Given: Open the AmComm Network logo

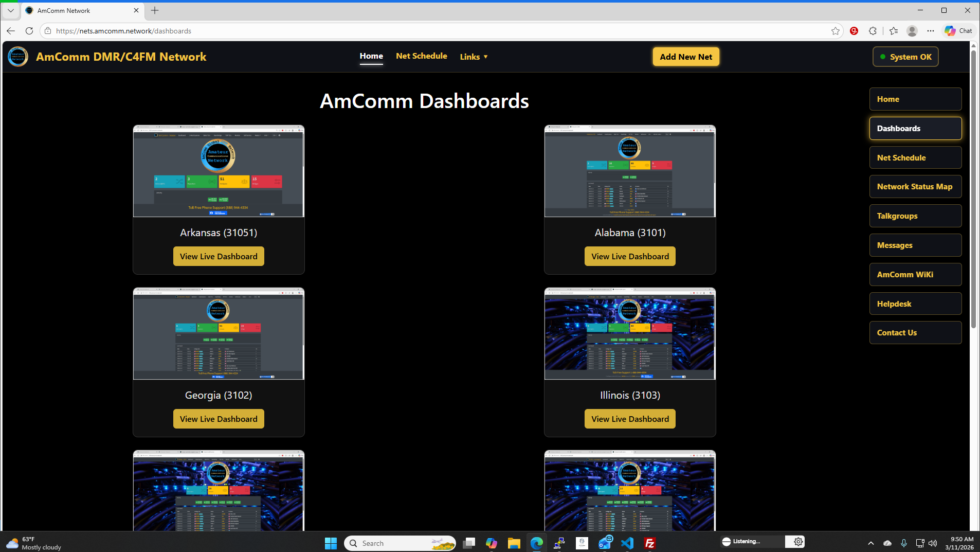Looking at the screenshot, I should coord(18,57).
